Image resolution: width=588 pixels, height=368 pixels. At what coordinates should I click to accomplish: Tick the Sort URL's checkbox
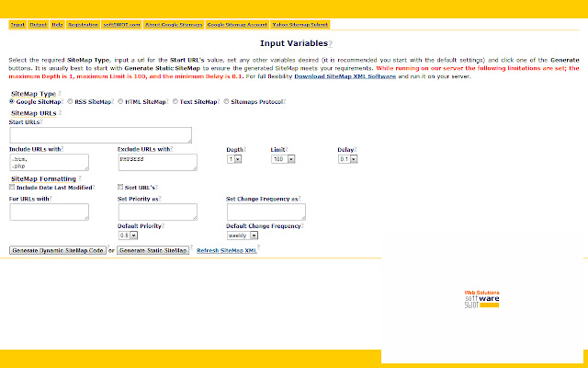click(120, 187)
